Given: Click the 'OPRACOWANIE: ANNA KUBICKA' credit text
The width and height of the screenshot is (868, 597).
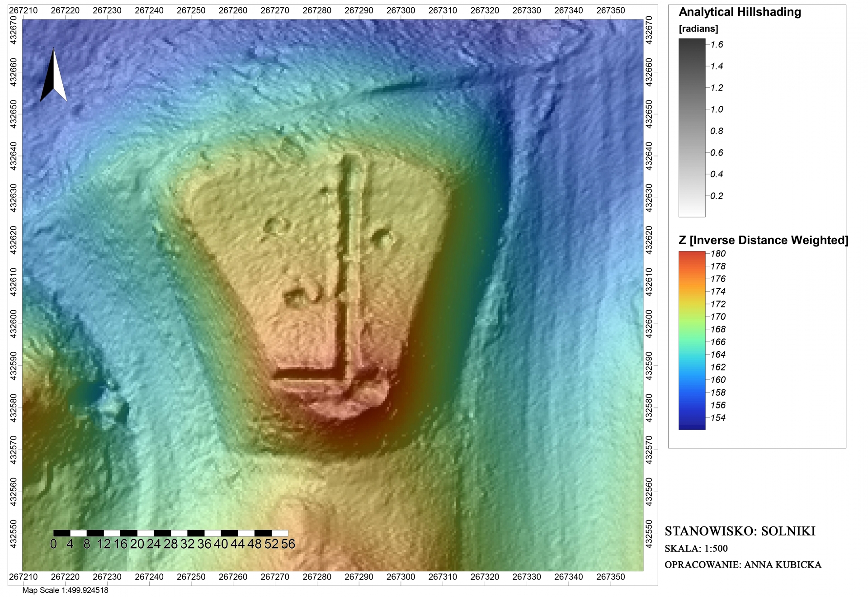Looking at the screenshot, I should coord(743,564).
